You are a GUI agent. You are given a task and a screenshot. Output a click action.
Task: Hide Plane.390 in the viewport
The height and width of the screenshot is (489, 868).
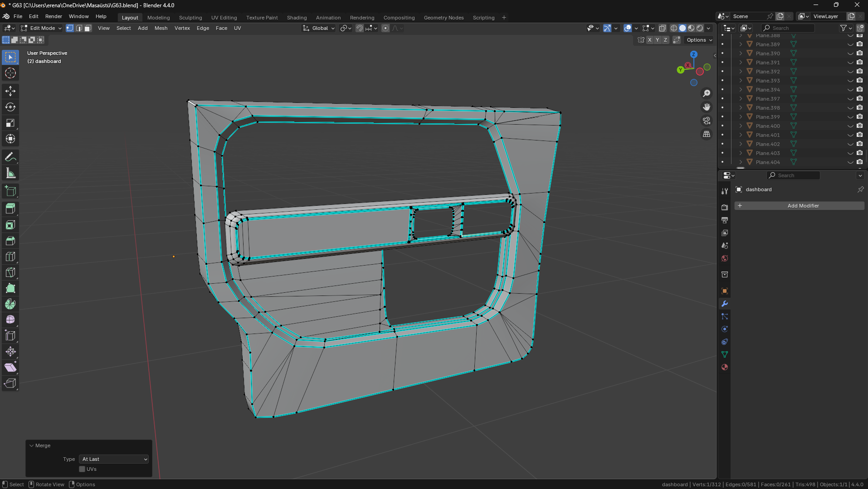850,53
